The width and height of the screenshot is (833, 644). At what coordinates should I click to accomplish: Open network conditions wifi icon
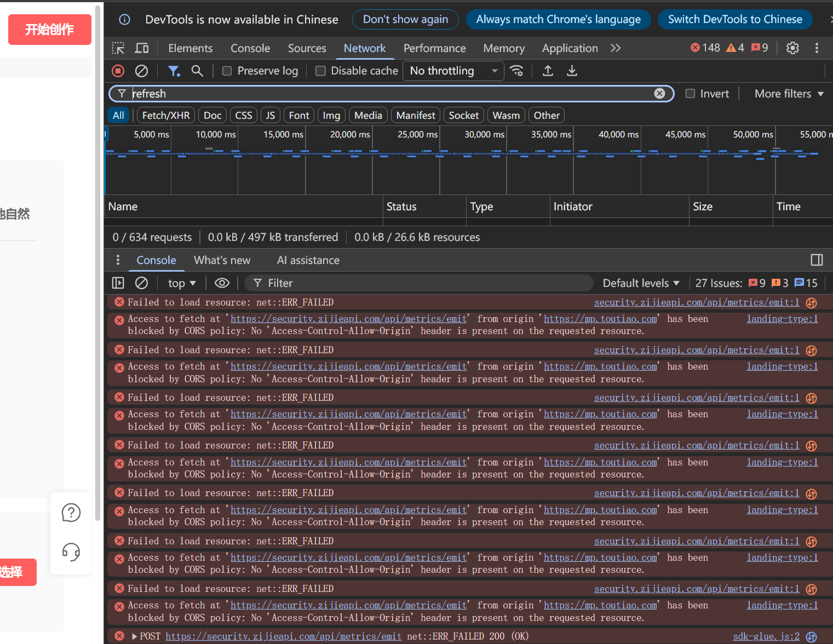[516, 71]
